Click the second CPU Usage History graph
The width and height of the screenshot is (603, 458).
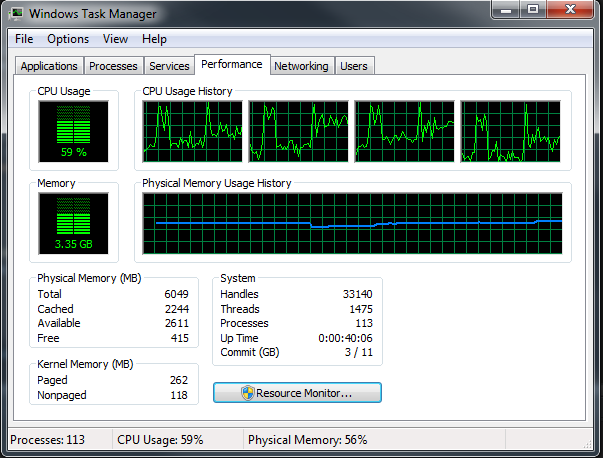(297, 132)
